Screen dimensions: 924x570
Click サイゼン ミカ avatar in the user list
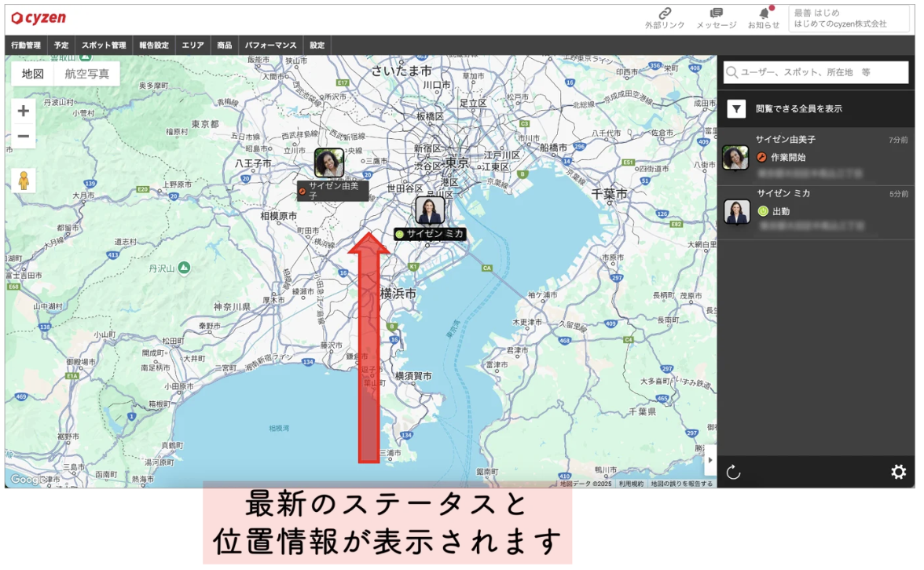coord(737,212)
